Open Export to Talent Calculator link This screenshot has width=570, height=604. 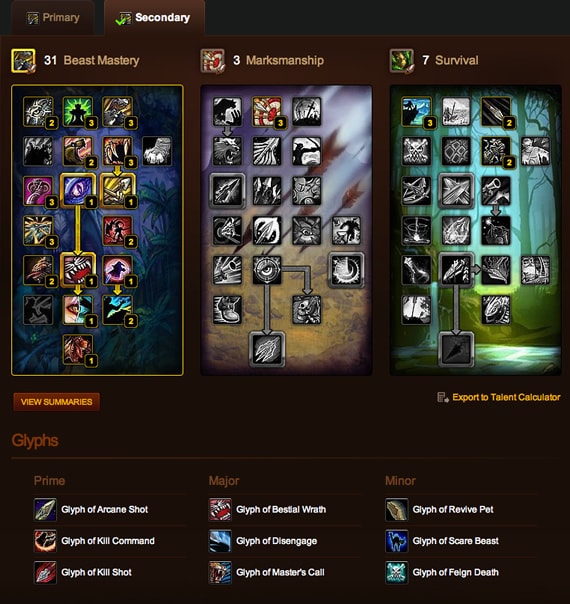[x=499, y=397]
